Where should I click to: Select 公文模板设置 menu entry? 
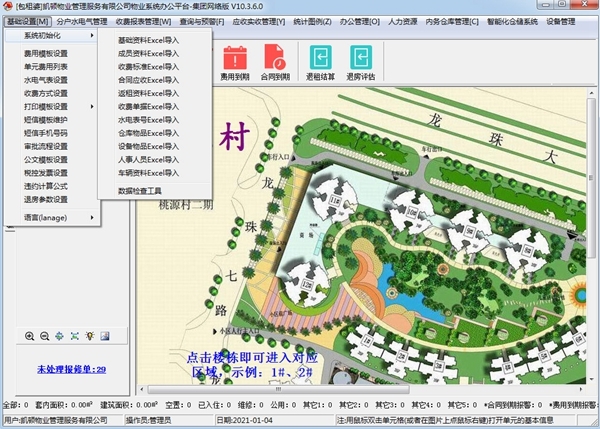(46, 160)
